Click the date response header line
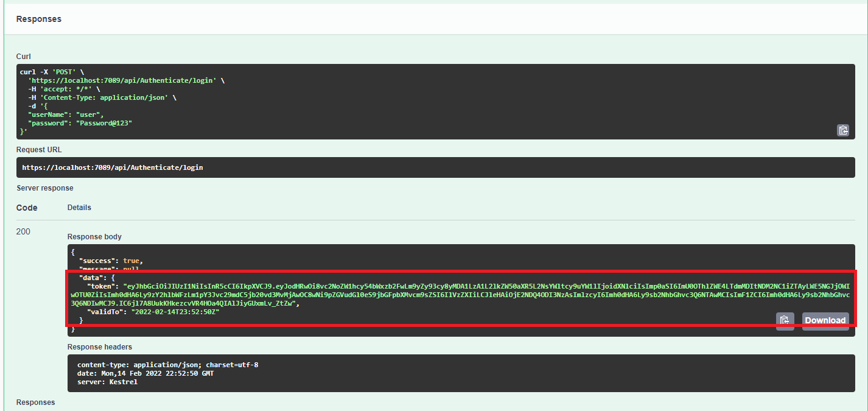868x411 pixels. [145, 373]
